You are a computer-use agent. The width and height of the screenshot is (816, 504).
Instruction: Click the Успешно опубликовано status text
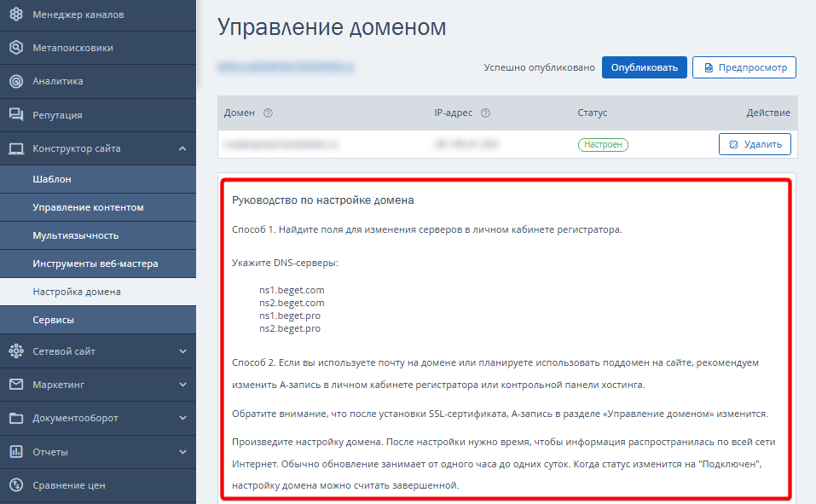pyautogui.click(x=539, y=67)
